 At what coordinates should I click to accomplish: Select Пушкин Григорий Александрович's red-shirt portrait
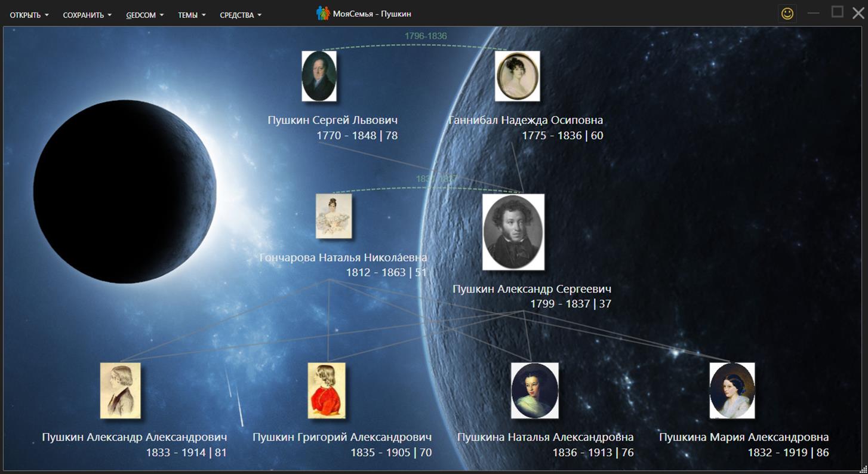point(327,390)
